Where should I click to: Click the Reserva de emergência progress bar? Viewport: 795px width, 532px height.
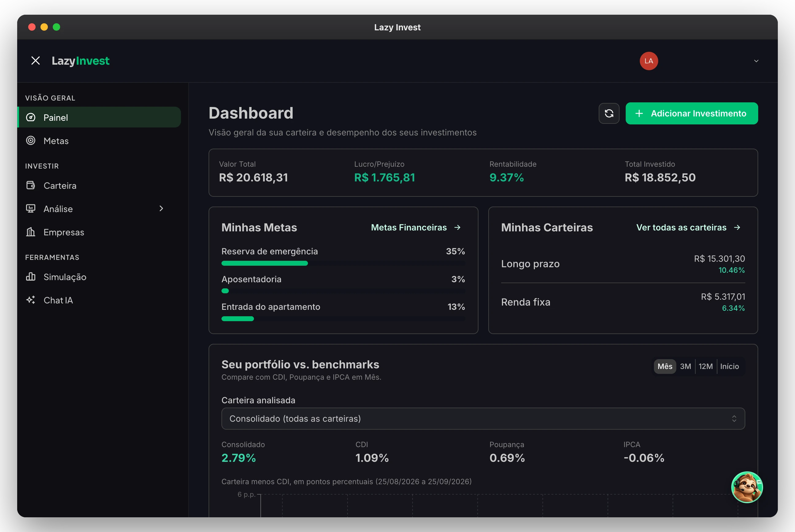pos(343,263)
